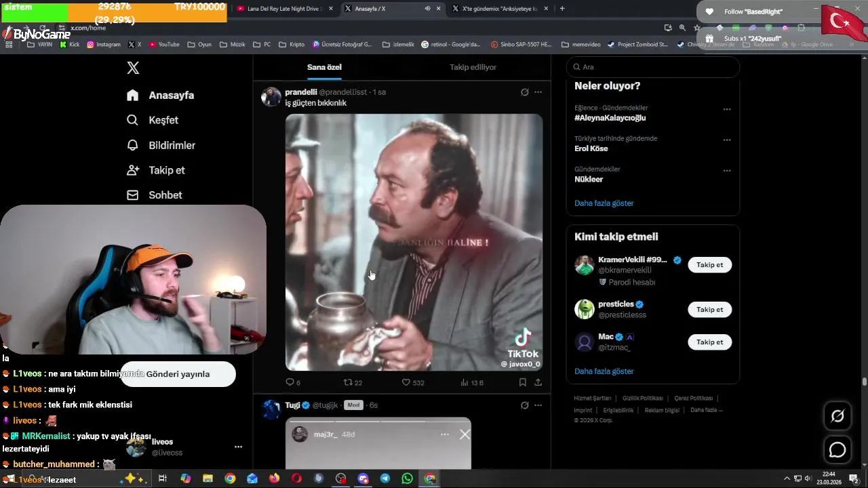Open Sohbet envelope icon
Screen dimensions: 868x488
[x=133, y=195]
